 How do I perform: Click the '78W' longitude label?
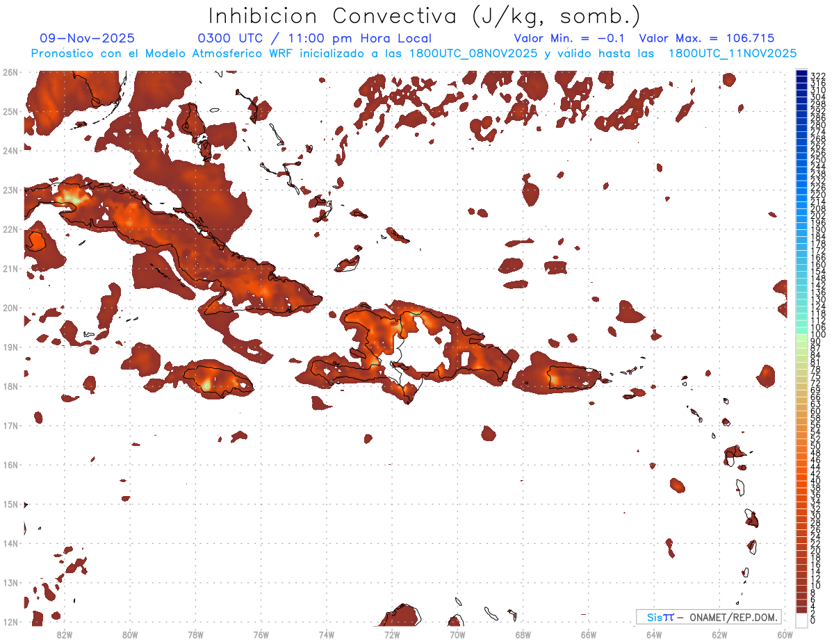pyautogui.click(x=195, y=634)
